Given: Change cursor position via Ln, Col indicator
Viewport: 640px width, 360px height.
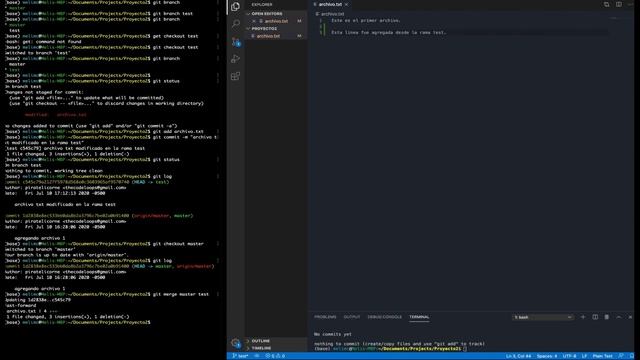Looking at the screenshot, I should (x=518, y=356).
